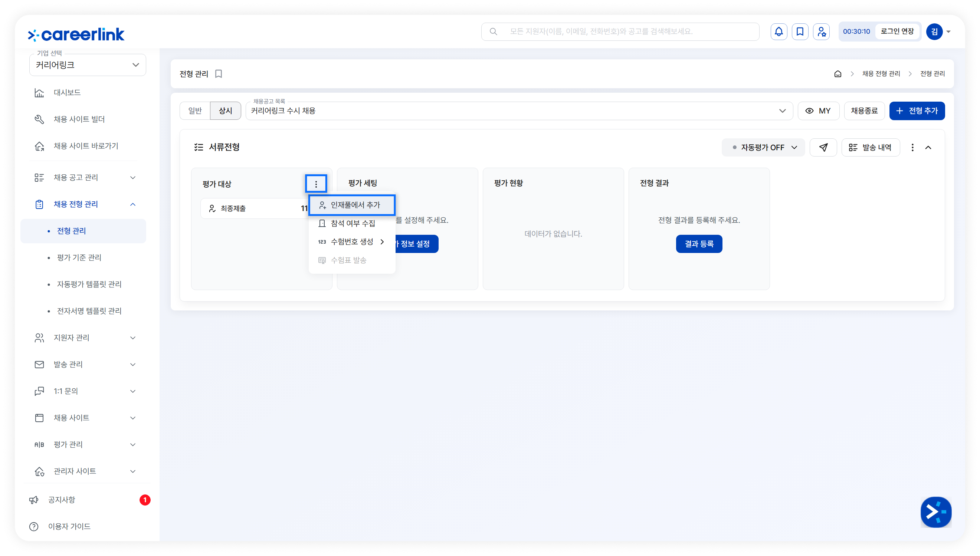This screenshot has height=556, width=980.
Task: Click the careerlink logo
Action: (76, 34)
